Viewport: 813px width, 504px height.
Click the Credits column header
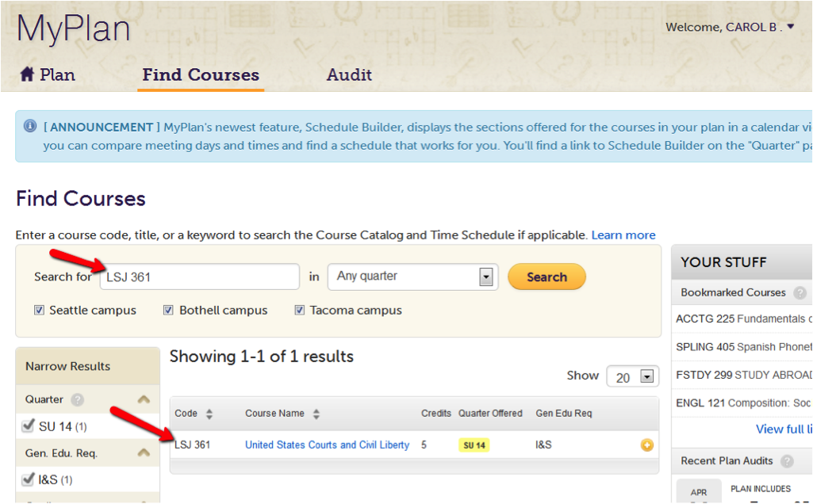(436, 414)
